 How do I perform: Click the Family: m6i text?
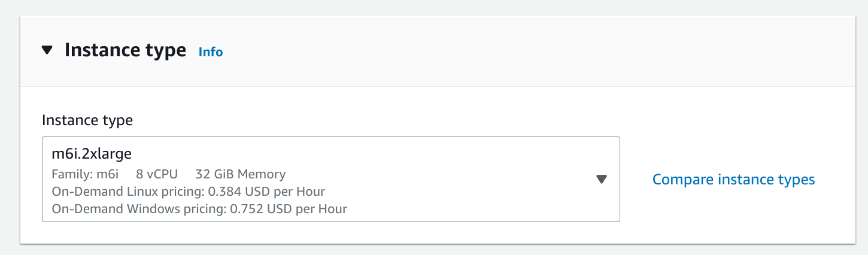(x=86, y=174)
